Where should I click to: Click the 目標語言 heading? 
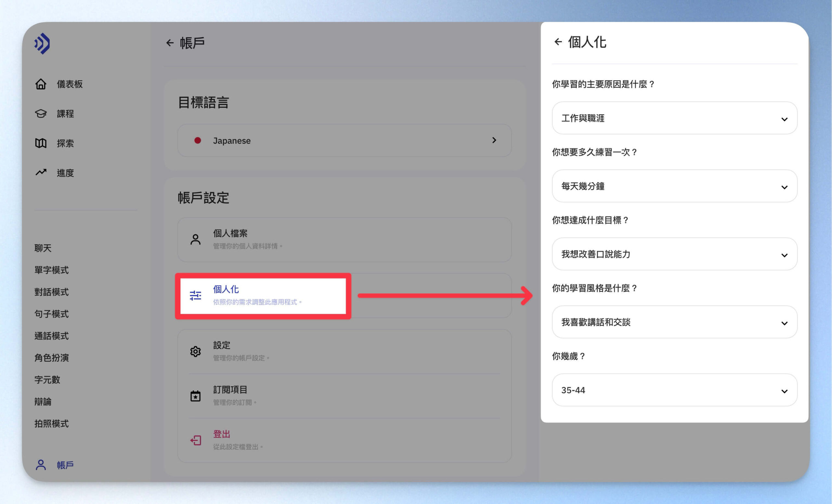pos(203,102)
